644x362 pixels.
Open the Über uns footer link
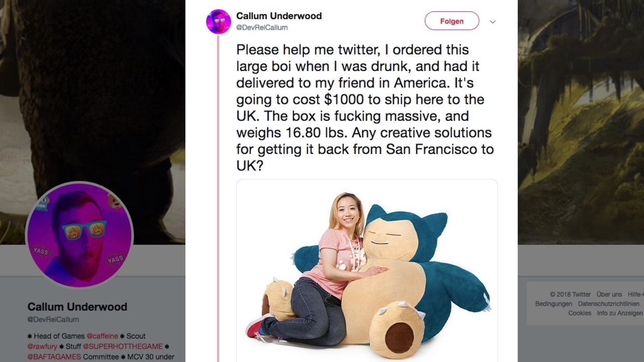(609, 294)
